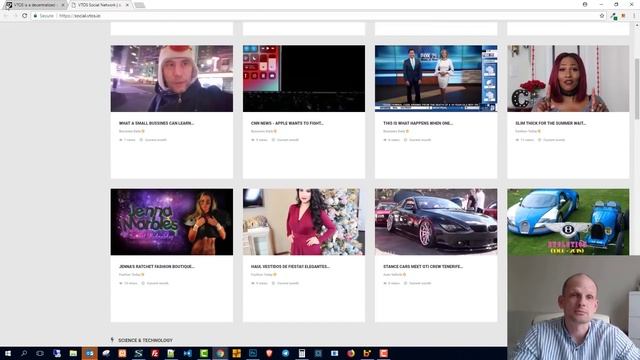Open channel name under 'Jenna's Ratchet' card
The image size is (640, 360).
[x=130, y=275]
